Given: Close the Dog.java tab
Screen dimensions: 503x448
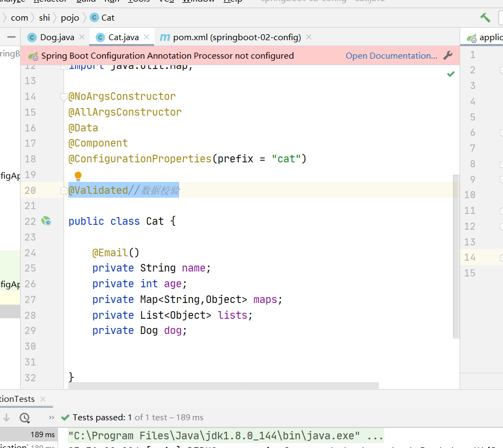Looking at the screenshot, I should pos(82,37).
